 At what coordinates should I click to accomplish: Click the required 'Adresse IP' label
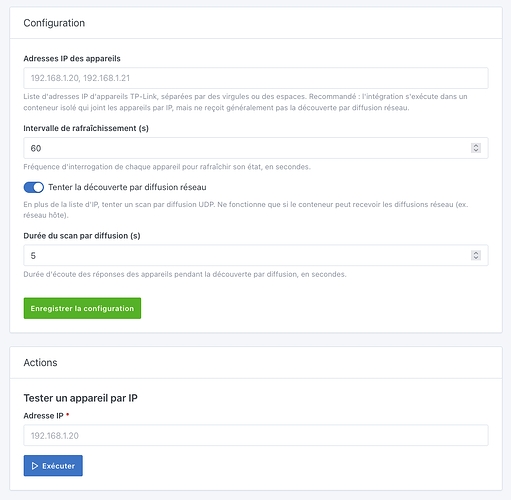(x=46, y=416)
